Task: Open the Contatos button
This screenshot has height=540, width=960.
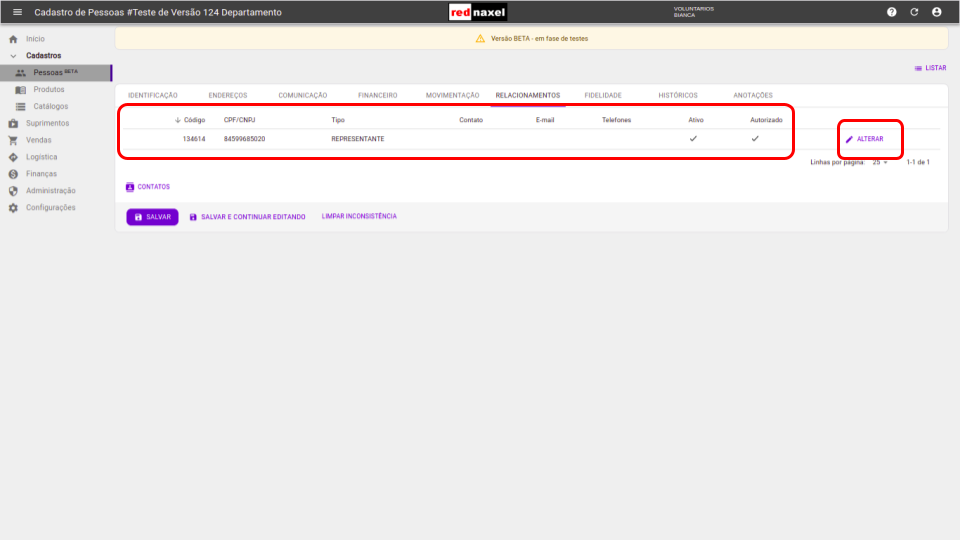Action: 148,187
